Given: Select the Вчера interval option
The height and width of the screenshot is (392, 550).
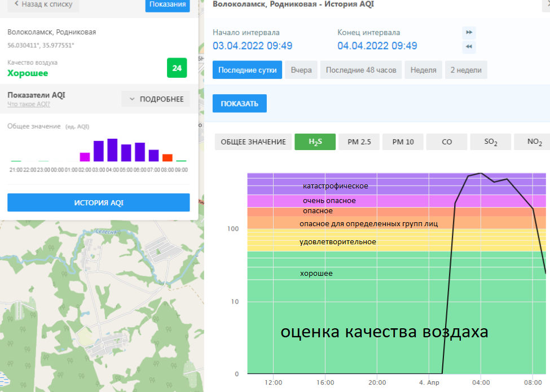Looking at the screenshot, I should coord(301,71).
